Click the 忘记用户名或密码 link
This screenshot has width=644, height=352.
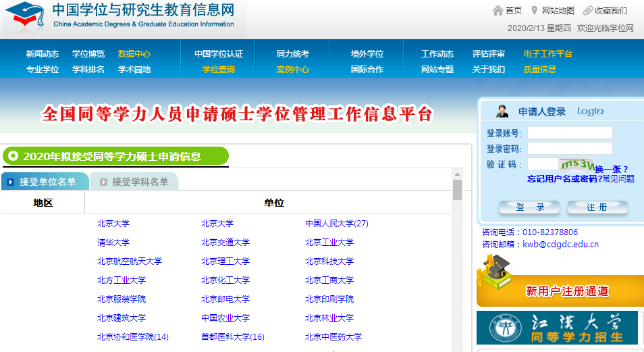coord(565,178)
